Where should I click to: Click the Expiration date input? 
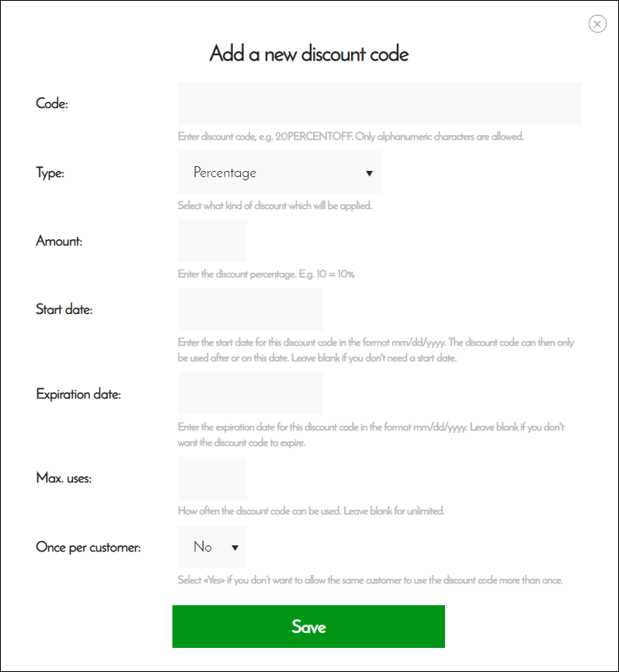click(x=250, y=394)
